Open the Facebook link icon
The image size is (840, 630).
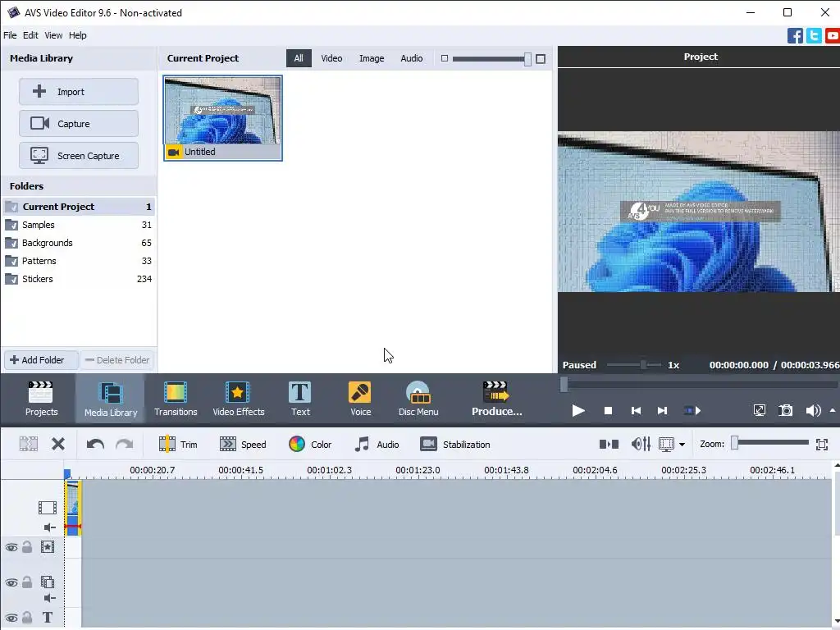click(x=795, y=36)
